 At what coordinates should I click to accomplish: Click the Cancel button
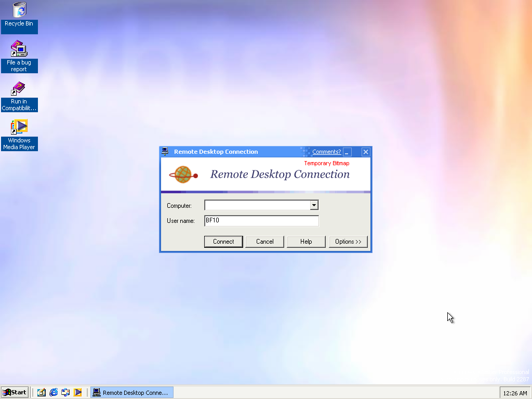tap(264, 242)
